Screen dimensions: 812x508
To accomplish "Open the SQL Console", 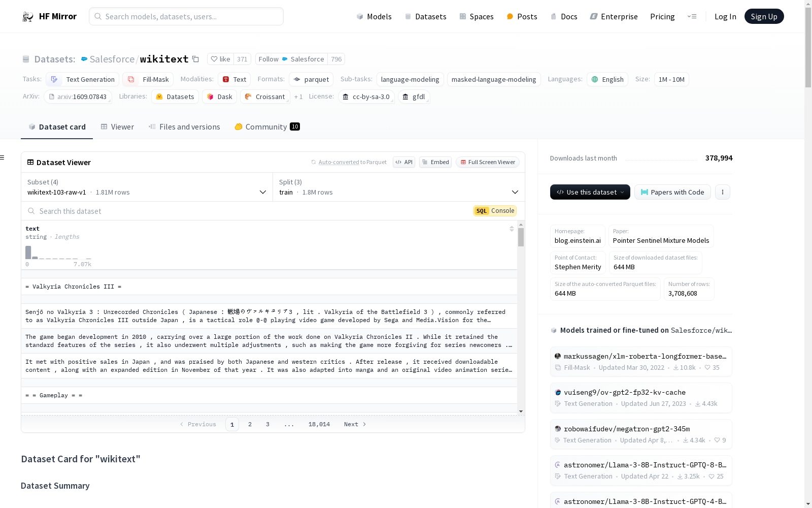I will pos(495,211).
